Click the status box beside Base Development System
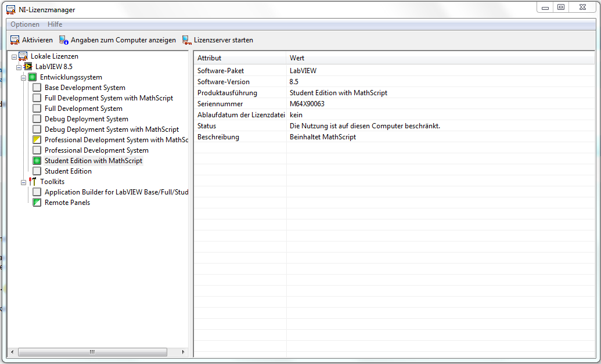Screen dimensions: 601x364 tap(37, 87)
